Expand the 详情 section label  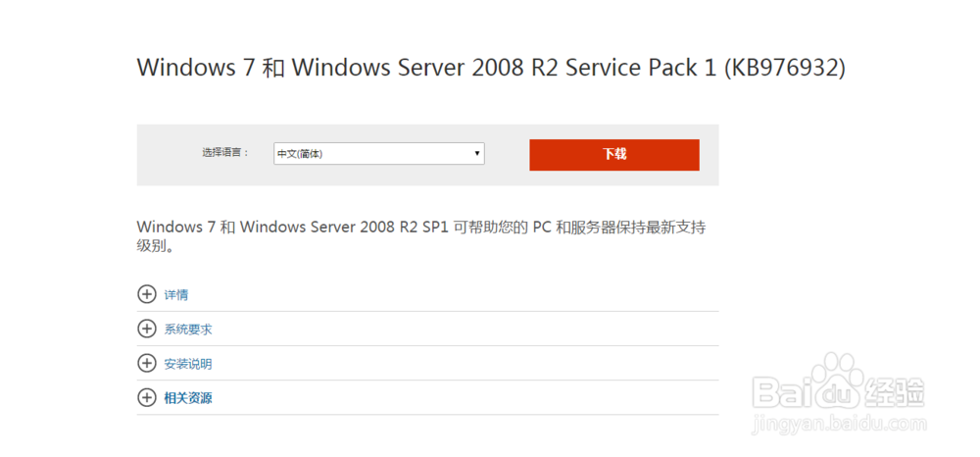tap(176, 294)
